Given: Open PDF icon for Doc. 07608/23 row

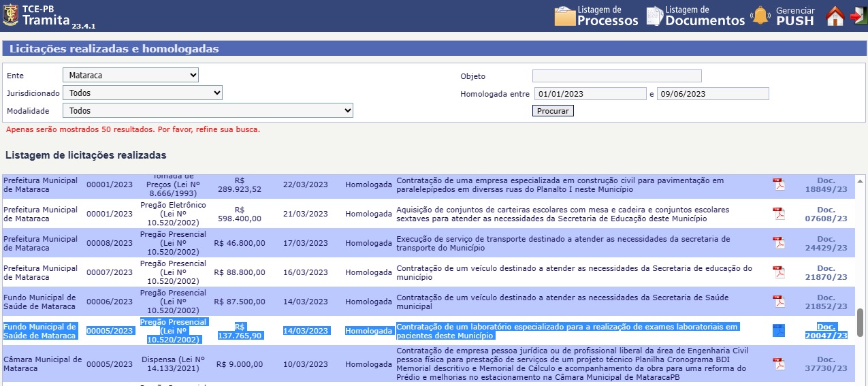Looking at the screenshot, I should pos(778,214).
